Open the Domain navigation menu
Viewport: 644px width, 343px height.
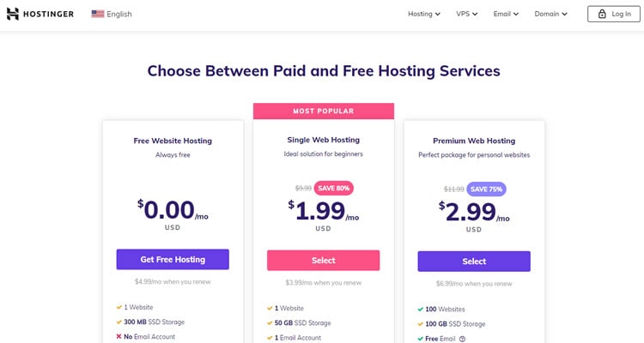550,14
